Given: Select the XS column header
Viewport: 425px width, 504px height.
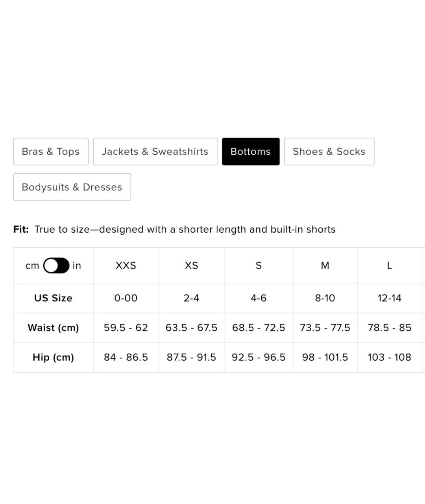Looking at the screenshot, I should click(192, 265).
